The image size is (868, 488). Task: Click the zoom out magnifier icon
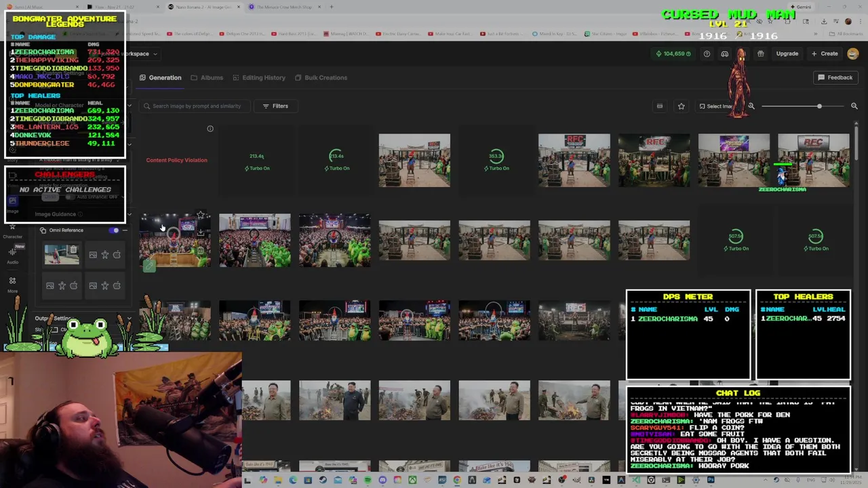click(x=751, y=106)
